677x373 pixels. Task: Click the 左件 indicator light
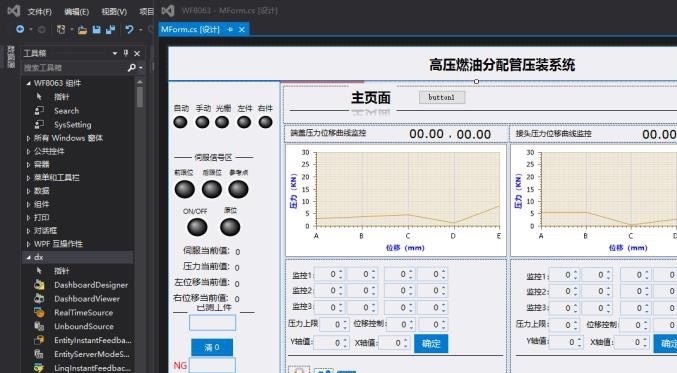[244, 122]
